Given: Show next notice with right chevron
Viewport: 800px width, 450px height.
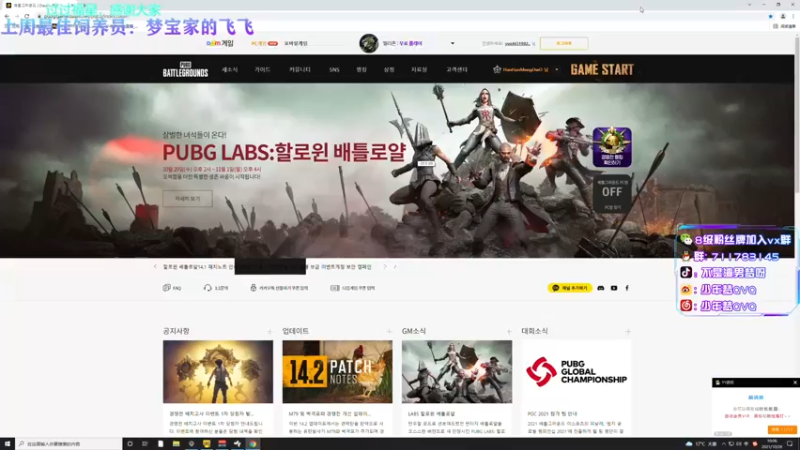Looking at the screenshot, I should (x=385, y=266).
